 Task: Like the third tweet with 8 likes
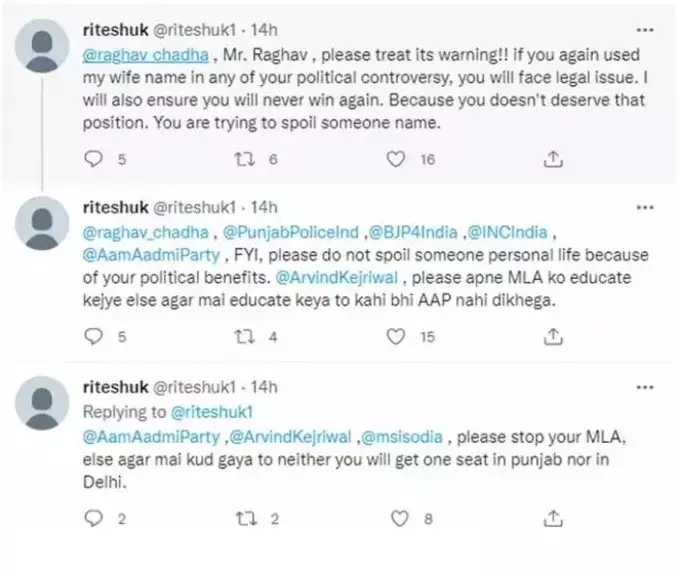pos(396,519)
